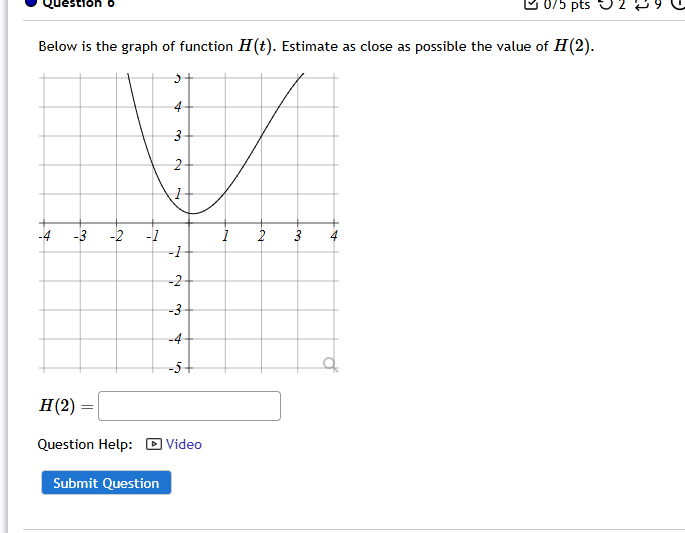Click the blue Question 6 status dot
The height and width of the screenshot is (533, 685).
pos(31,3)
